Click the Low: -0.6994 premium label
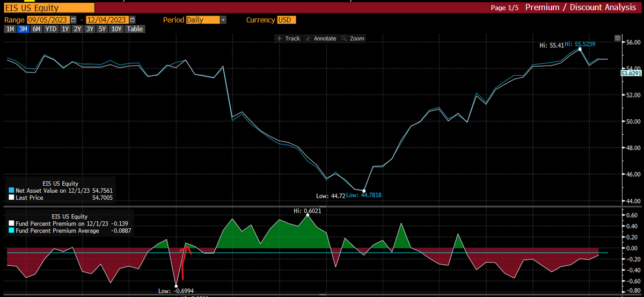This screenshot has width=644, height=297. click(x=177, y=291)
